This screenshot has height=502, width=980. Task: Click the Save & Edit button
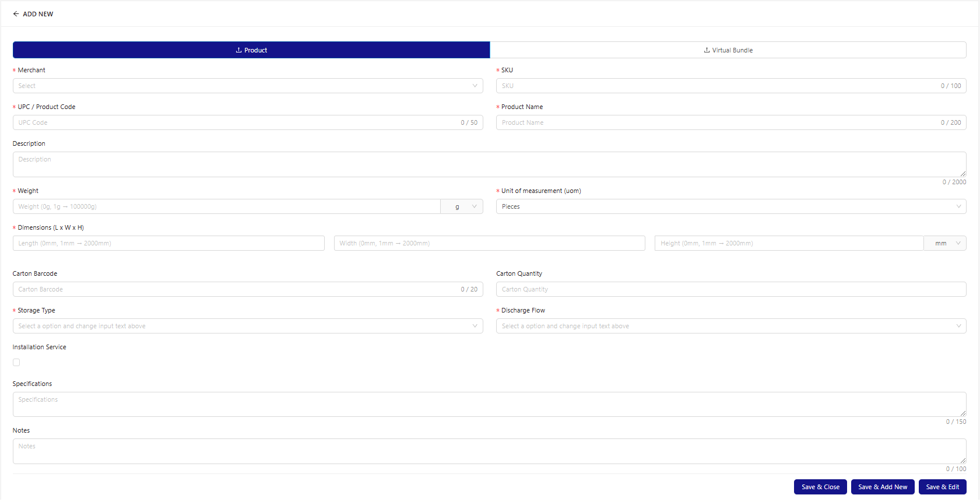(x=942, y=487)
